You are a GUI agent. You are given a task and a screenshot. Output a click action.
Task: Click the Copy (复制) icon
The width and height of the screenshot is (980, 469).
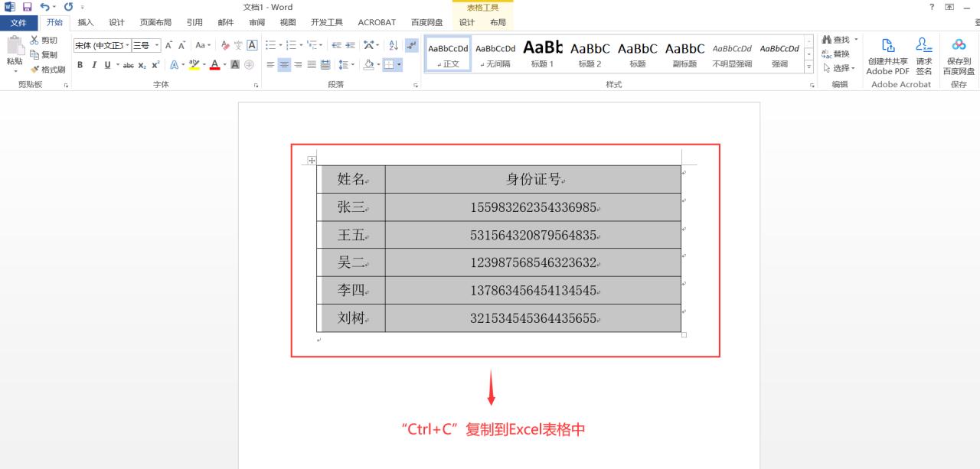pos(34,54)
